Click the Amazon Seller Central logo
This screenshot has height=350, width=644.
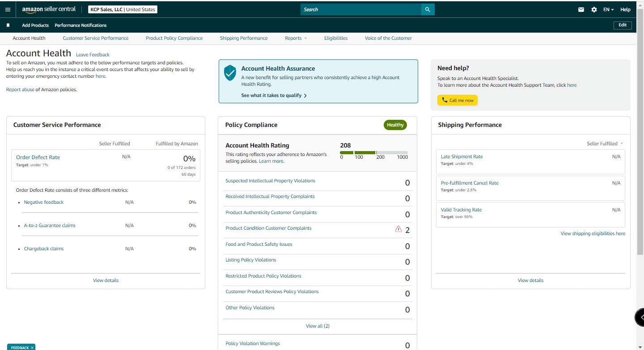click(x=49, y=9)
